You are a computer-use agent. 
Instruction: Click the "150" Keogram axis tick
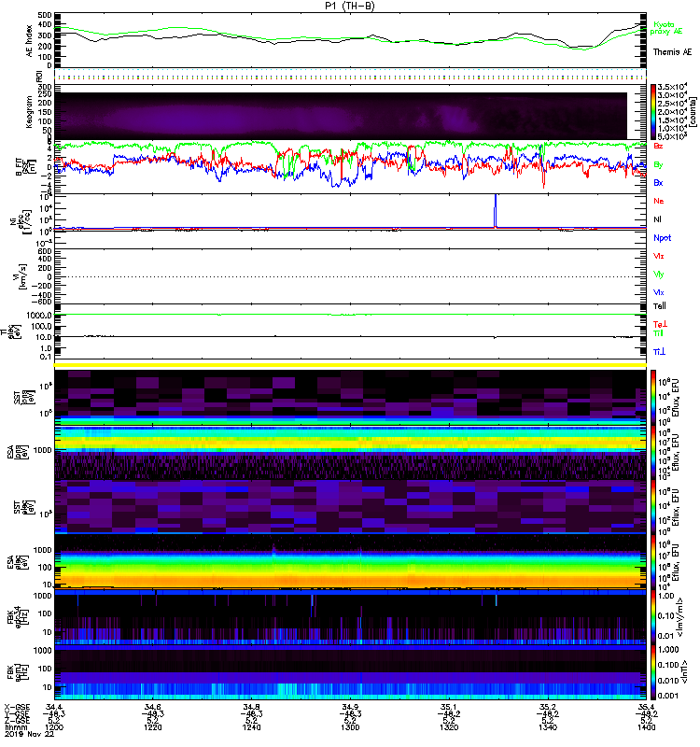(x=46, y=112)
